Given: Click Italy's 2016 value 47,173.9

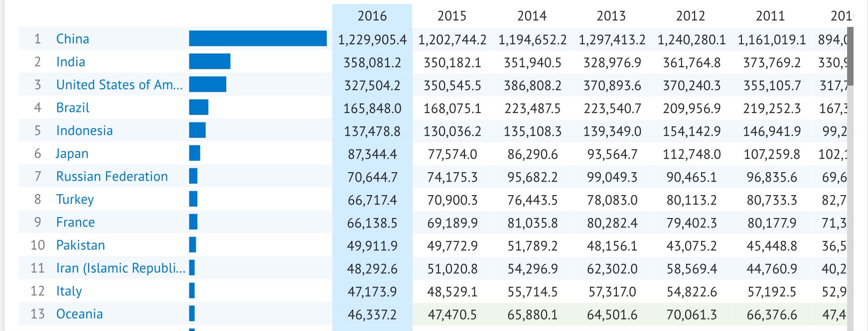Looking at the screenshot, I should pos(372,292).
